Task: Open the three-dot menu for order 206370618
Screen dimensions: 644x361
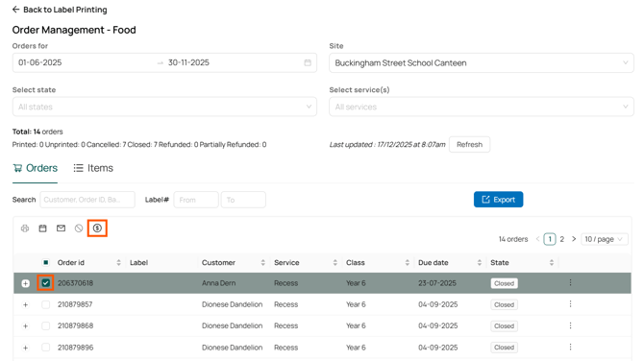Action: [571, 282]
